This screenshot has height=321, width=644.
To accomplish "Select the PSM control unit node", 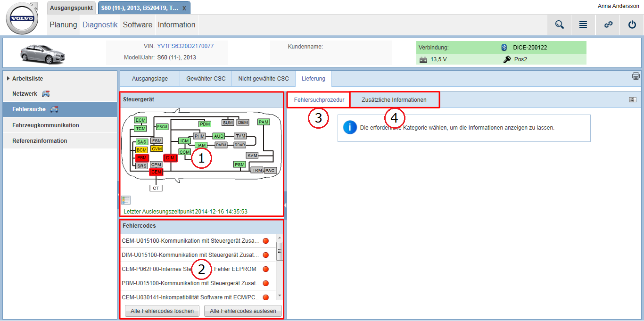I will pos(240,165).
